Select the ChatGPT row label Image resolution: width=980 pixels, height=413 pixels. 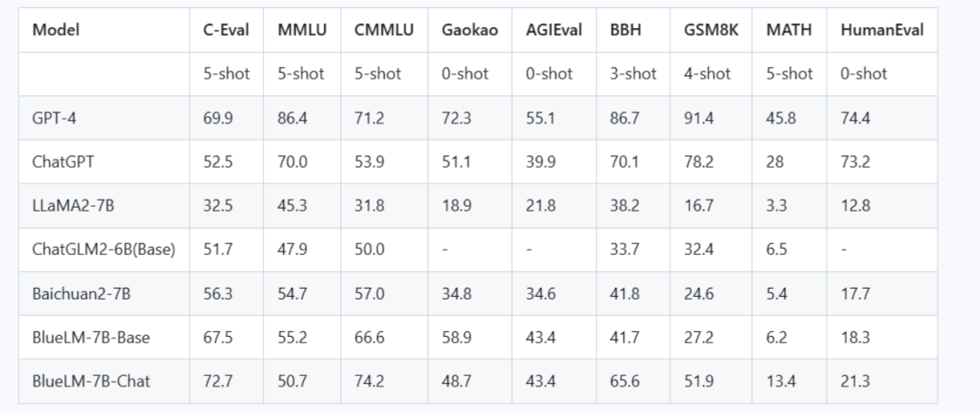[63, 162]
